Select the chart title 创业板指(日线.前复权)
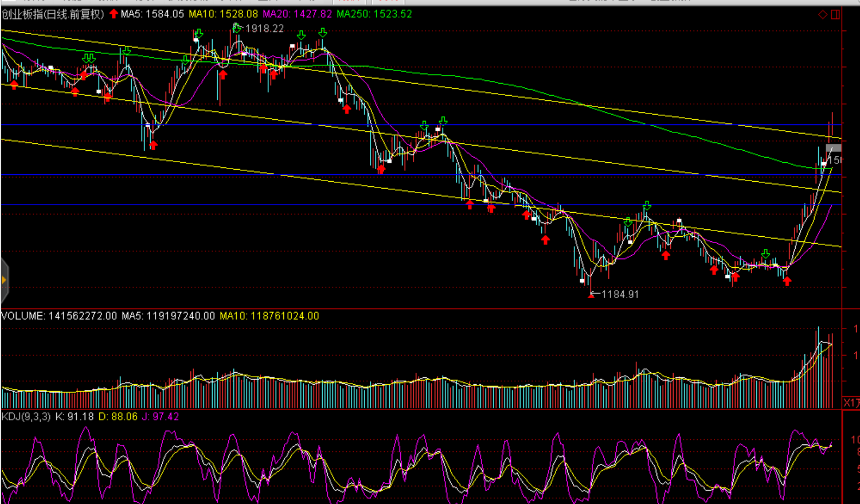Image resolution: width=860 pixels, height=504 pixels. pos(53,14)
